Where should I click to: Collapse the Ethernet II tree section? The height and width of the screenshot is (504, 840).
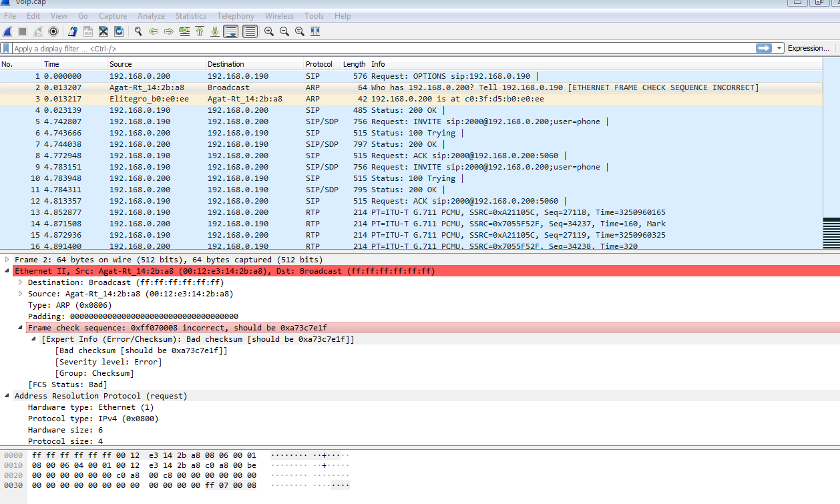[x=7, y=271]
